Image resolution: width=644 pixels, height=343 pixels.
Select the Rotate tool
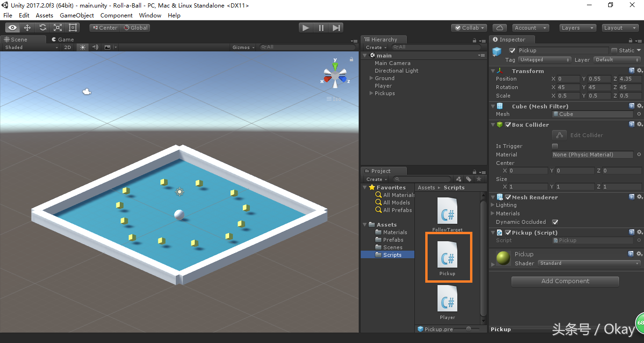click(42, 28)
